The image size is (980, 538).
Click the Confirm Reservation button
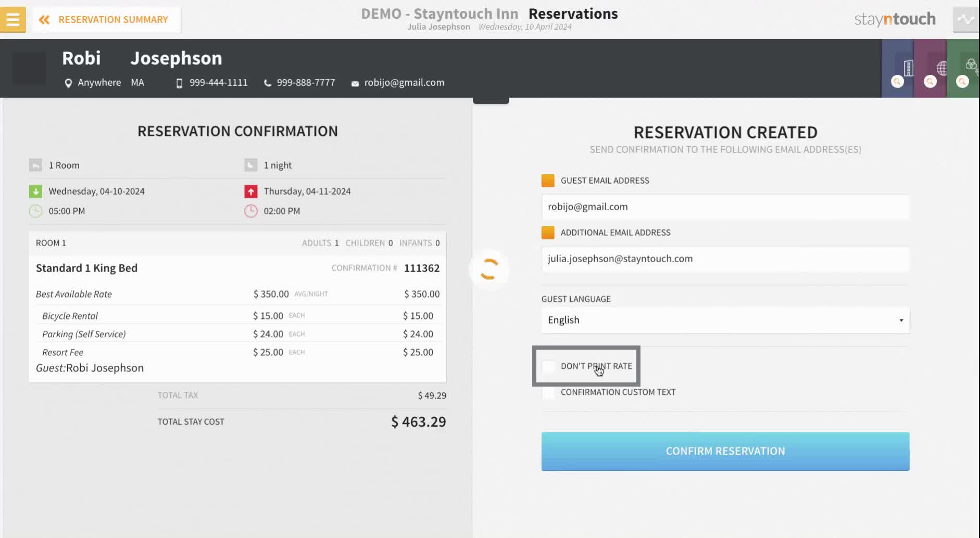[725, 451]
